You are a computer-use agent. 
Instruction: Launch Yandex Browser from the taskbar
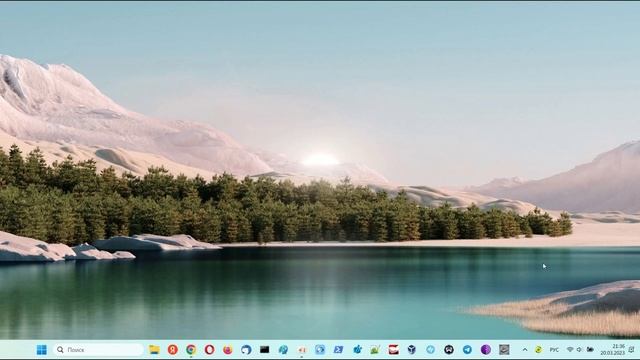click(x=173, y=350)
